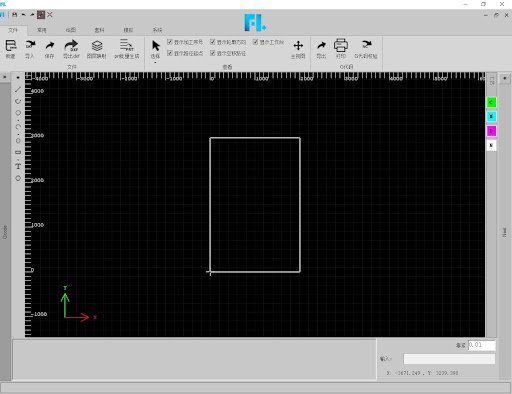Switch to the 系统 ribbon tab

(x=157, y=30)
